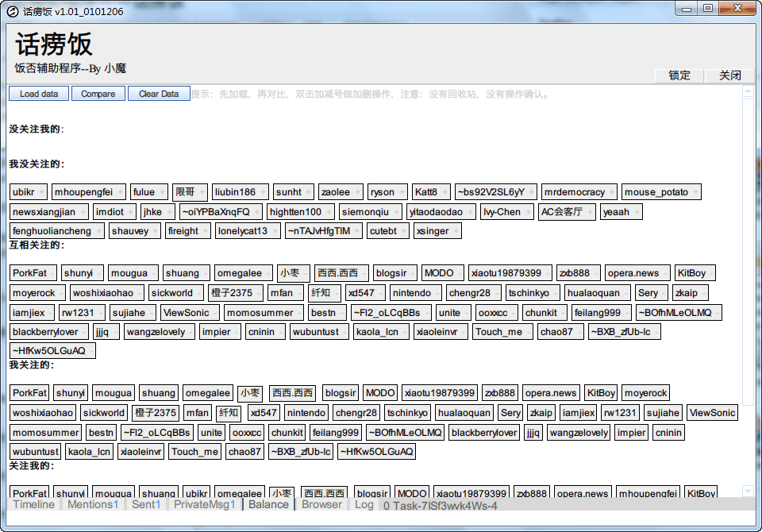Click the app icon in title bar
The height and width of the screenshot is (532, 762).
point(12,11)
